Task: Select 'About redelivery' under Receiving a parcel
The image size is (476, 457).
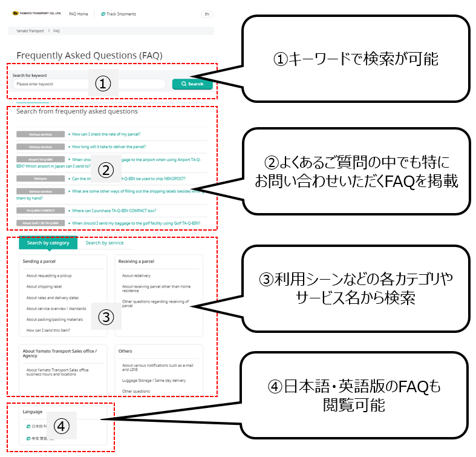Action: 136,275
